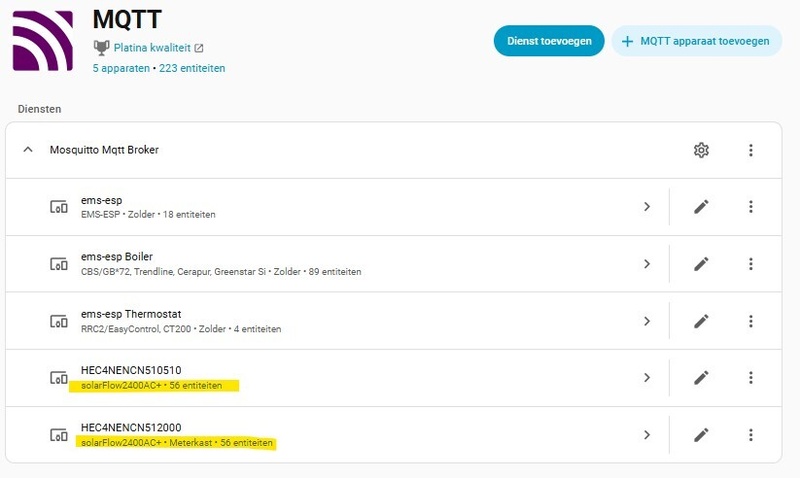Open the Platina kwaliteit link
Viewport: 800px width, 478px height.
tap(152, 48)
